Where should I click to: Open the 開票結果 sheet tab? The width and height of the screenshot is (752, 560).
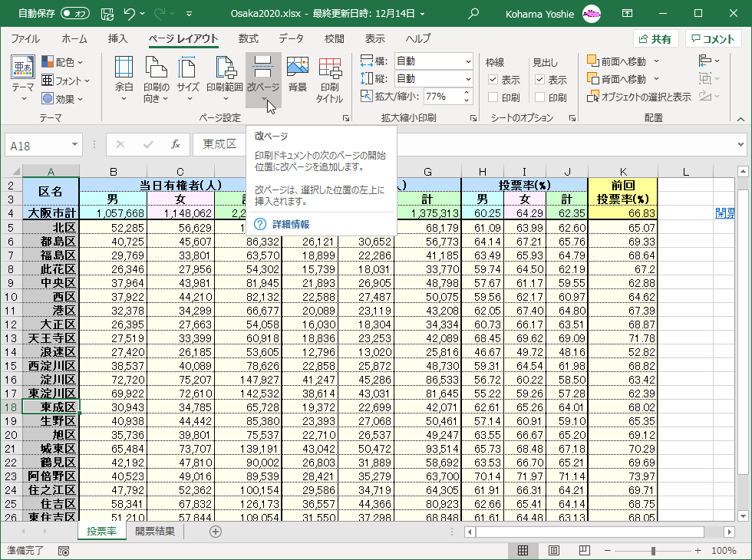coord(155,531)
